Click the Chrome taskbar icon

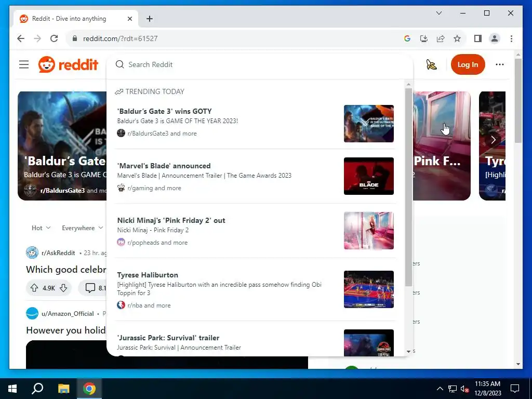[89, 389]
